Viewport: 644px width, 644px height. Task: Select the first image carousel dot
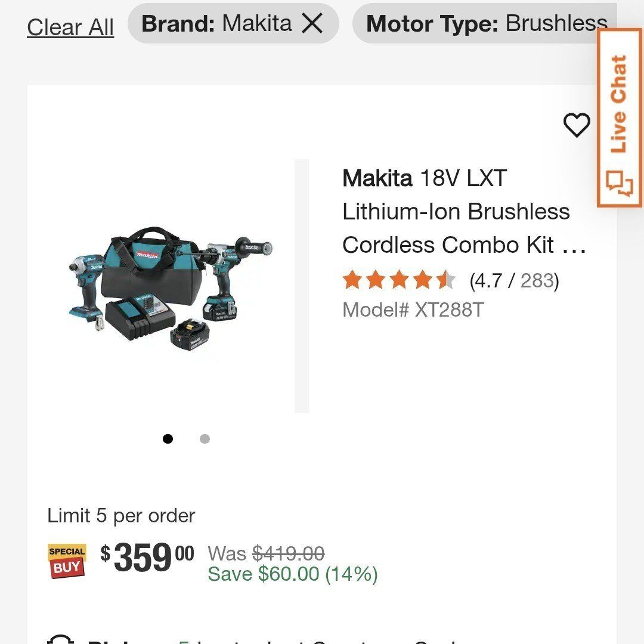tap(168, 439)
